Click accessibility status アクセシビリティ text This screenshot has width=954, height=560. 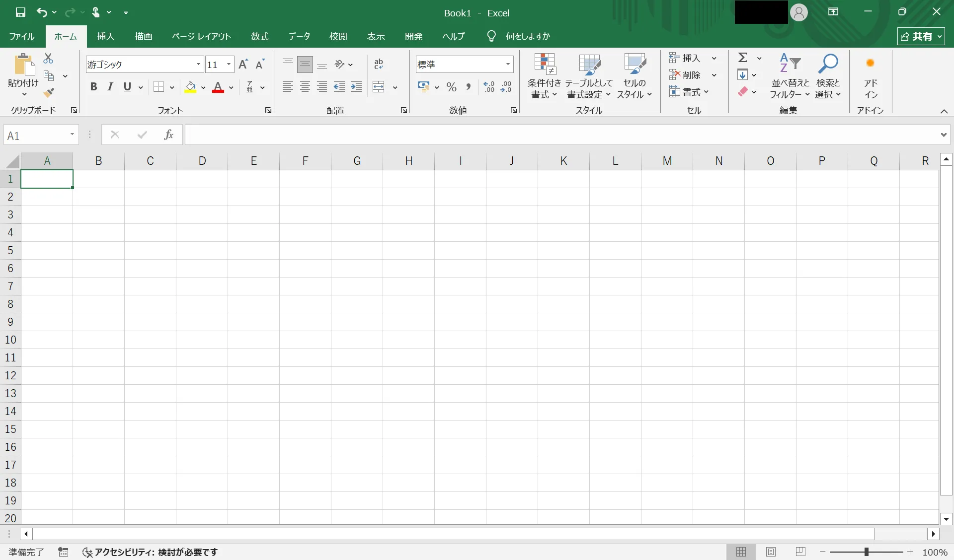[156, 552]
